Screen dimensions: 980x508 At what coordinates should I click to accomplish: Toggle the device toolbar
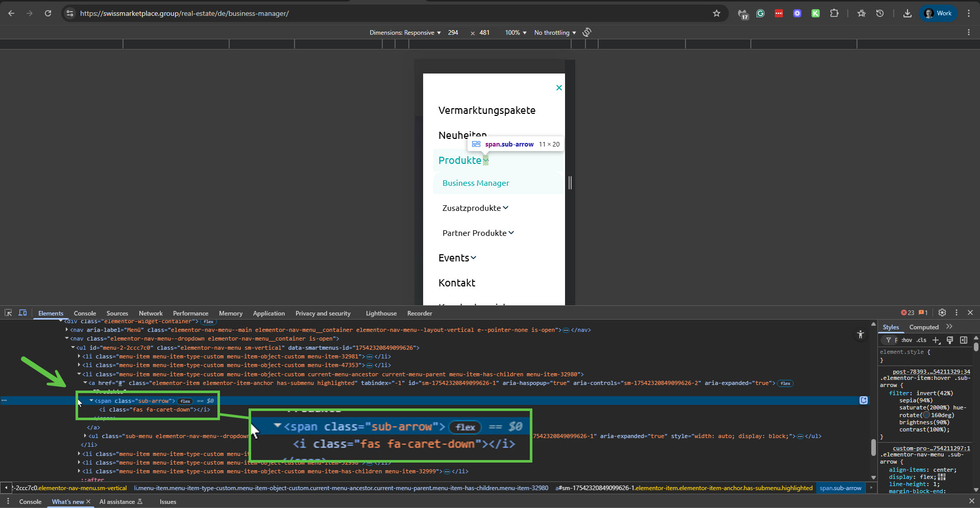pos(22,313)
